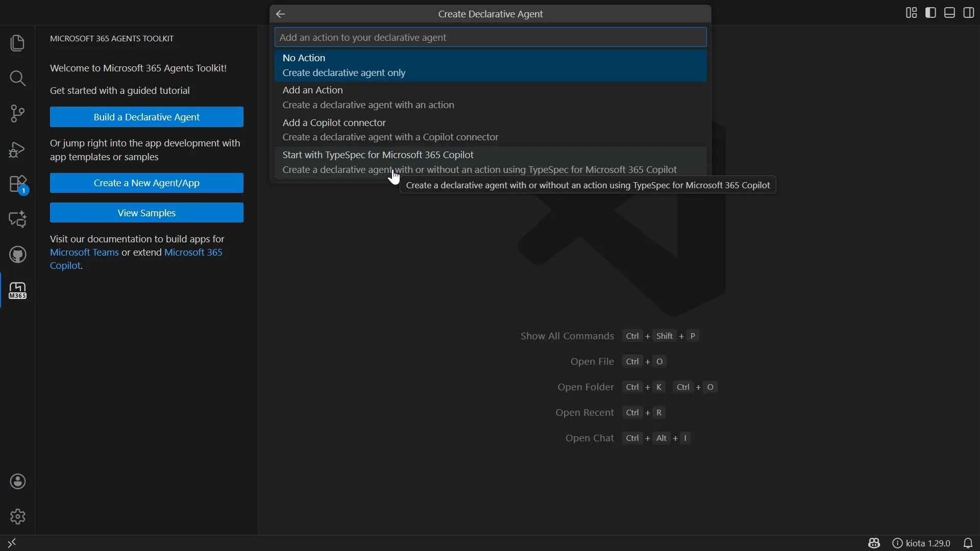This screenshot has width=980, height=551.
Task: Click the Build a Declarative Agent button
Action: point(146,117)
